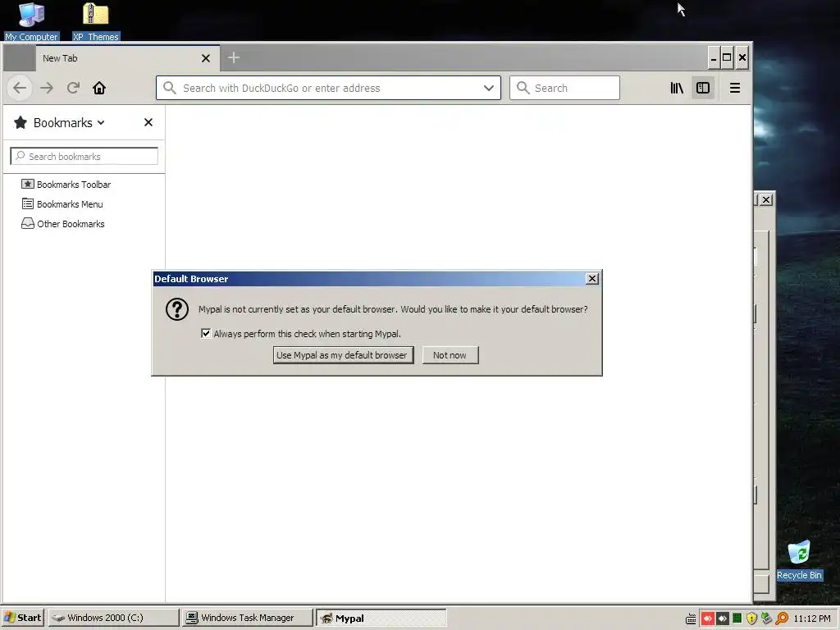This screenshot has width=840, height=630.
Task: Click into the toolbar Search box
Action: pos(564,88)
